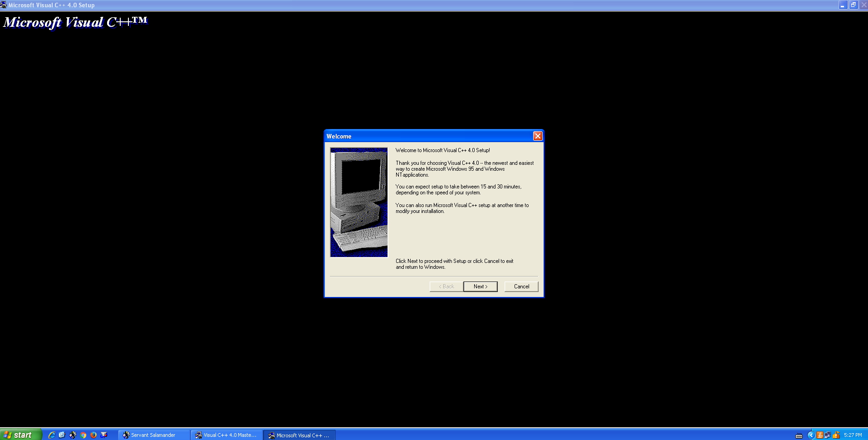868x440 pixels.
Task: Minimize the Visual C++ 4.0 Setup window
Action: 843,5
